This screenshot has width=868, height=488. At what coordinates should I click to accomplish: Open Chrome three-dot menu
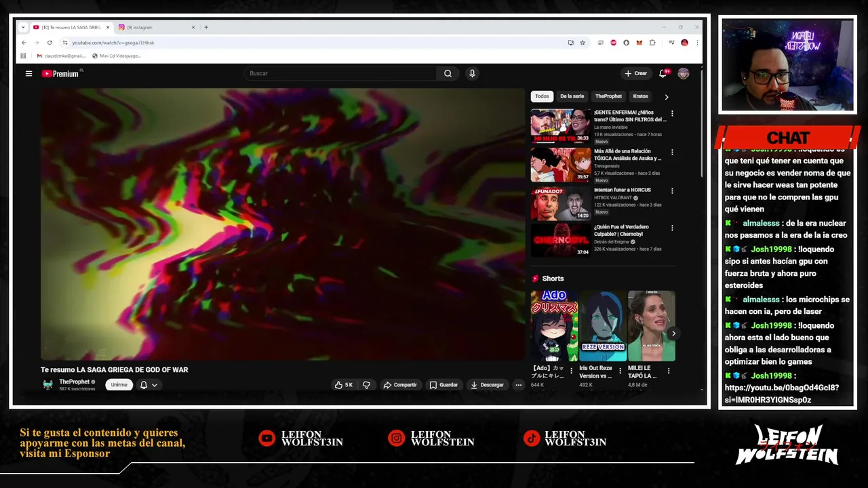pyautogui.click(x=697, y=43)
